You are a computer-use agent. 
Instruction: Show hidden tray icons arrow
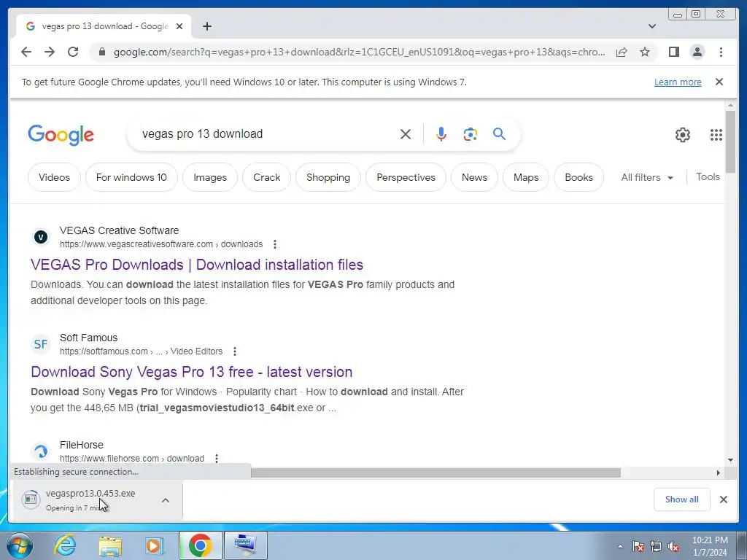pos(620,546)
